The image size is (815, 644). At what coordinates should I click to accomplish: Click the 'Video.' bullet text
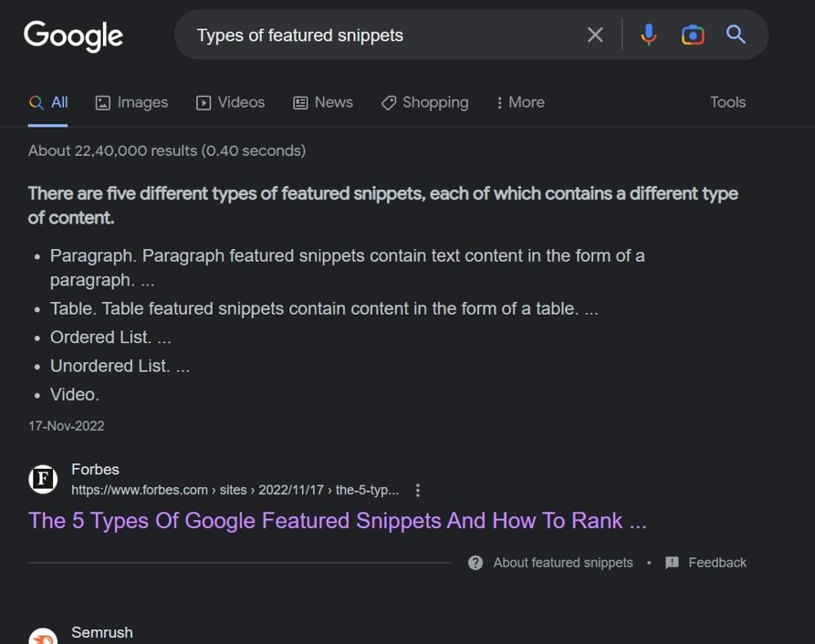pos(74,395)
